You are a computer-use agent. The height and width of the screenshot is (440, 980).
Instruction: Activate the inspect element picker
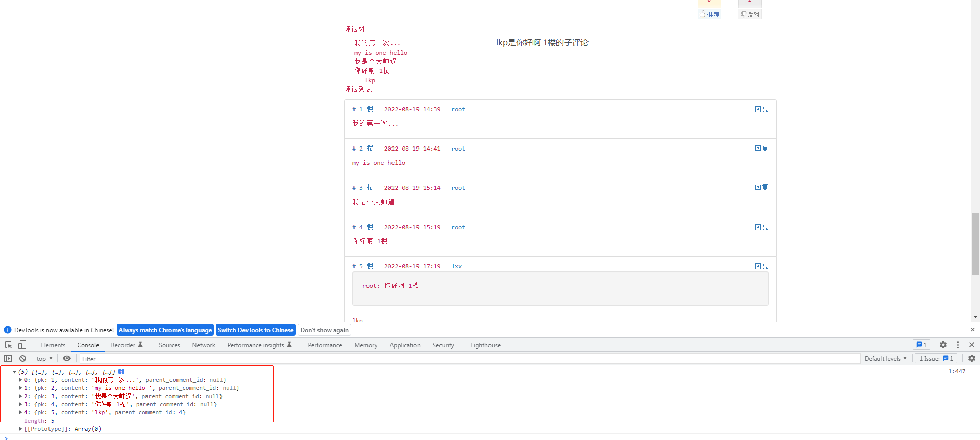point(8,345)
